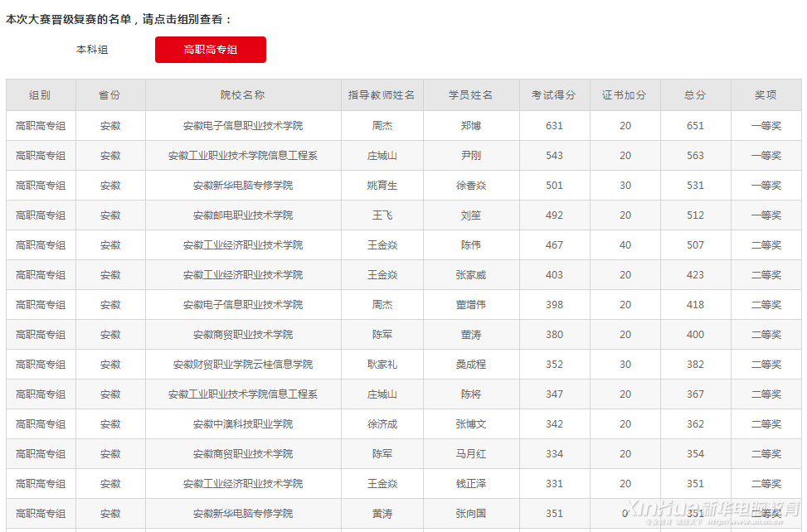Click teacher name 耿家礼

(x=382, y=365)
